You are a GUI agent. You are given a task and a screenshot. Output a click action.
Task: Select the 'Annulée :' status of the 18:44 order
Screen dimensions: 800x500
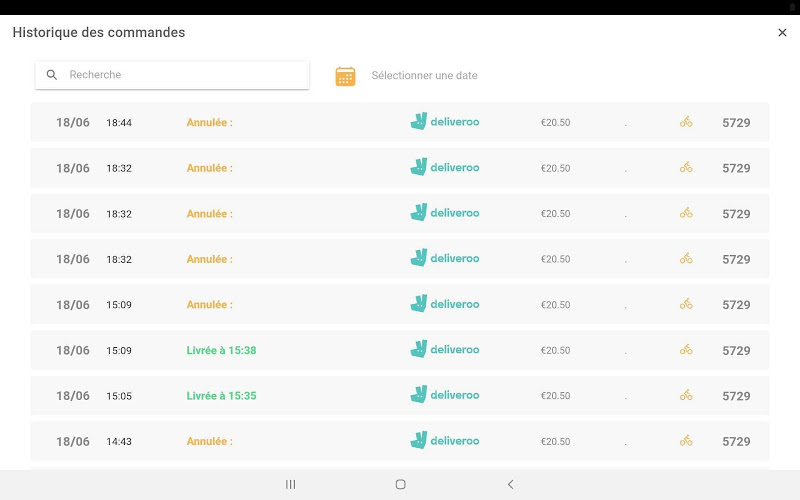coord(210,122)
